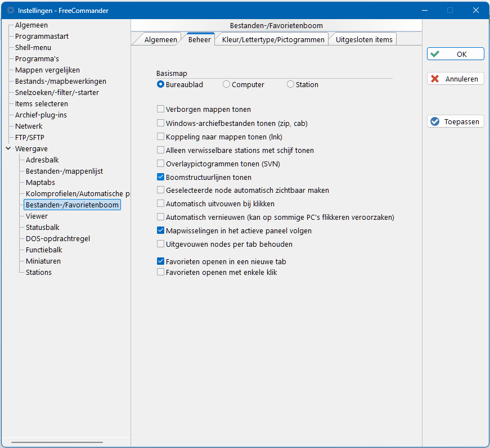Select Programmastart in the tree

(42, 36)
